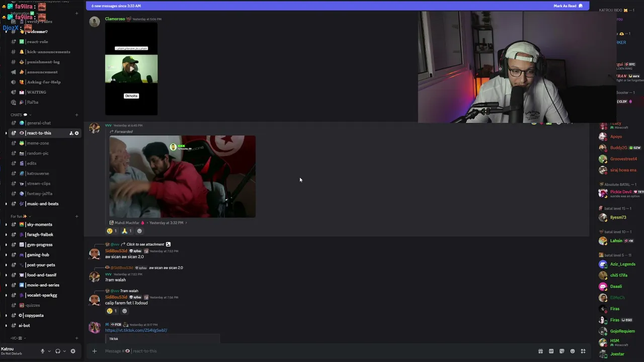This screenshot has width=644, height=362.
Task: Add a channel to VC category
Action: (77, 338)
